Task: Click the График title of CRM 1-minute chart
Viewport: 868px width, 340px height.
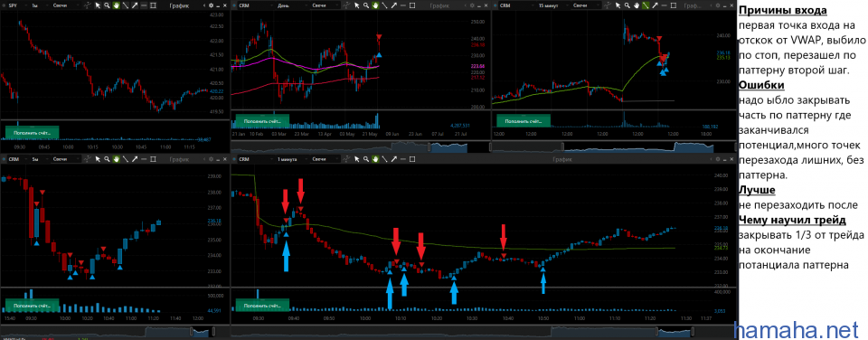Action: point(561,159)
